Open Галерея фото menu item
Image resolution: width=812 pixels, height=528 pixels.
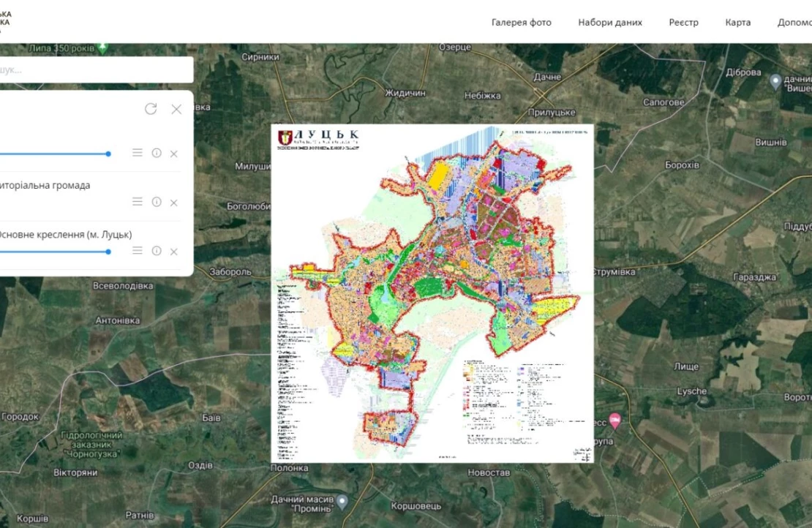pos(521,22)
